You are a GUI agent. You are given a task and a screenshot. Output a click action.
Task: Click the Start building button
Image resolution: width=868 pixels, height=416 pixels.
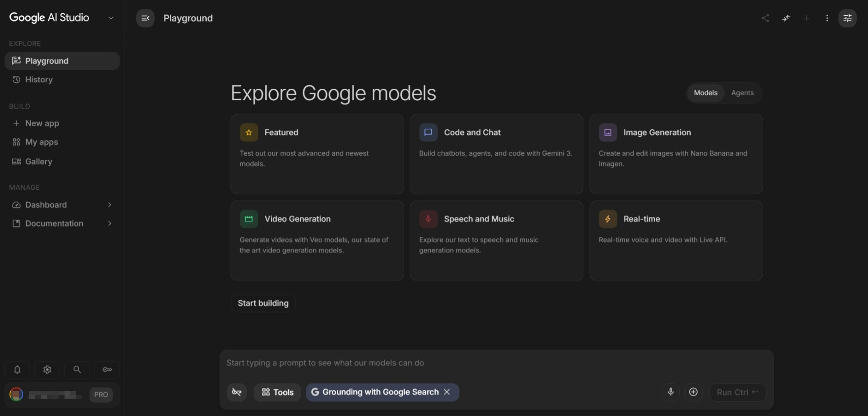(x=263, y=303)
